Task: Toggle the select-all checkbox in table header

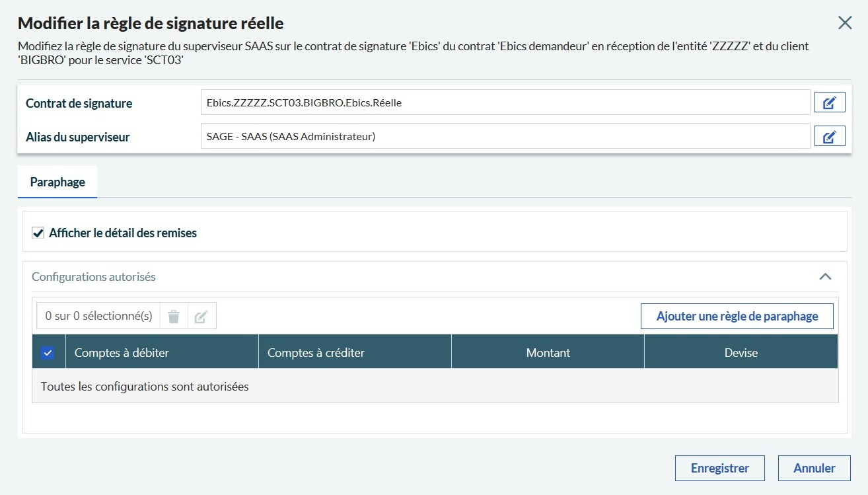Action: pyautogui.click(x=48, y=353)
